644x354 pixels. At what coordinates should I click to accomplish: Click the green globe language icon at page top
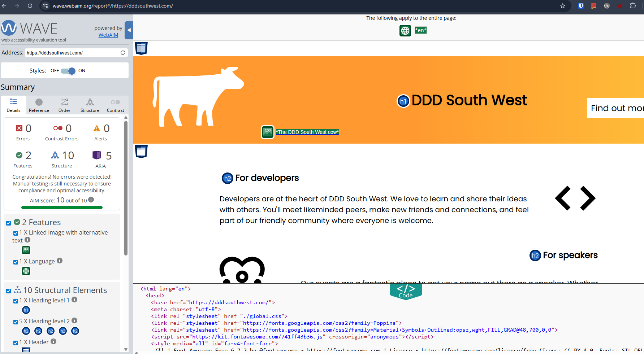(x=405, y=31)
